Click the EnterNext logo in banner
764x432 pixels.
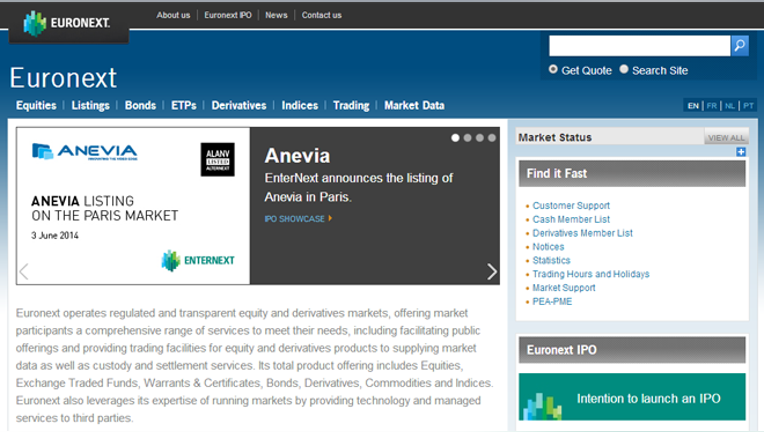[x=198, y=261]
